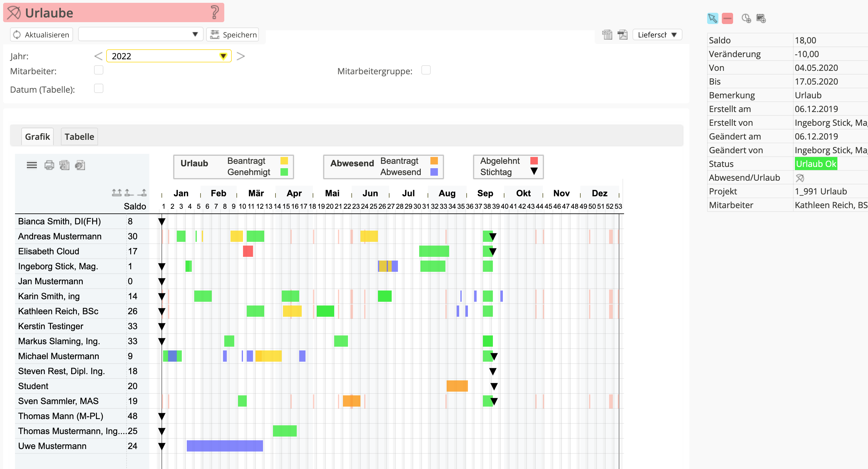
Task: Enable the Mitarbeiter filter checkbox
Action: point(99,71)
